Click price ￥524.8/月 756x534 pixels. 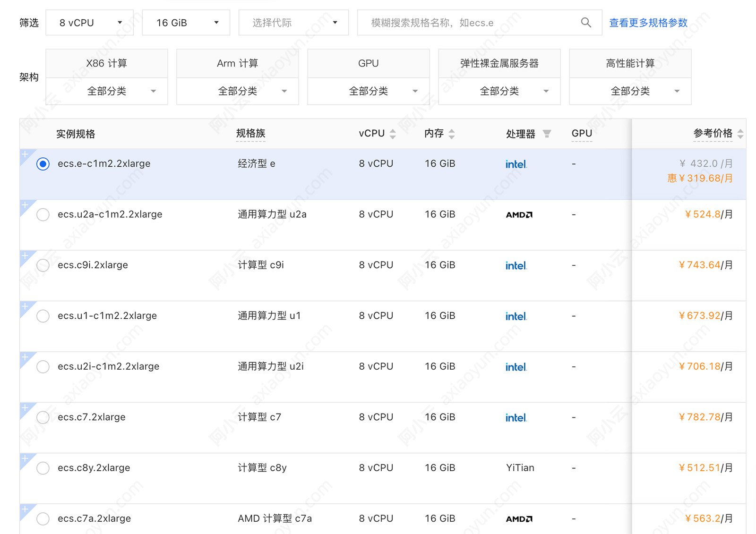tap(709, 214)
